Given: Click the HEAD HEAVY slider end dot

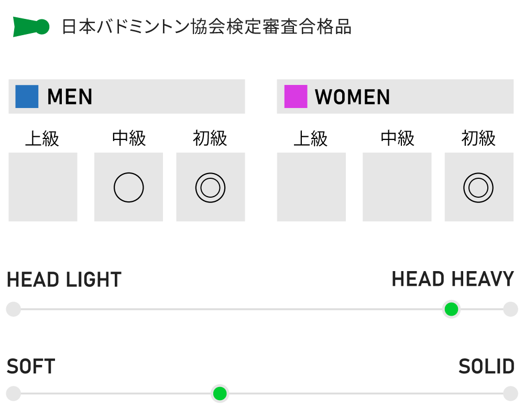Looking at the screenshot, I should [510, 309].
